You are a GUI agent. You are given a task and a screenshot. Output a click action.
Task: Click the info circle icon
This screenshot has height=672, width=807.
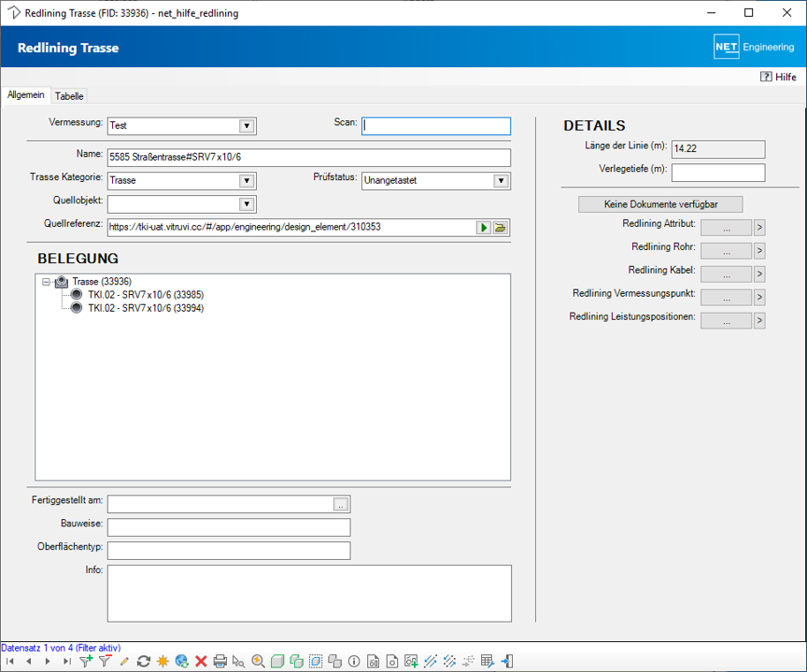tap(354, 661)
